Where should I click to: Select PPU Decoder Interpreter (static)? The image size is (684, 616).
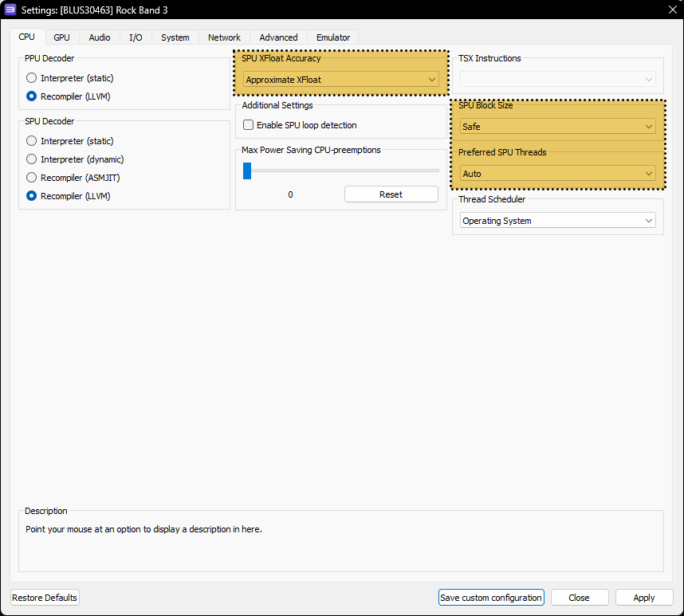coord(70,78)
